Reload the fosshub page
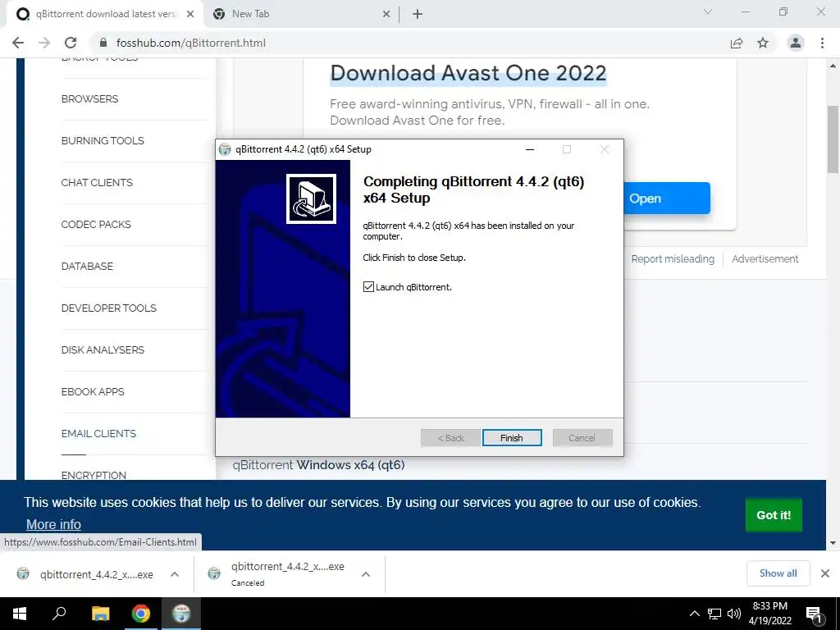This screenshot has height=630, width=840. (x=71, y=43)
